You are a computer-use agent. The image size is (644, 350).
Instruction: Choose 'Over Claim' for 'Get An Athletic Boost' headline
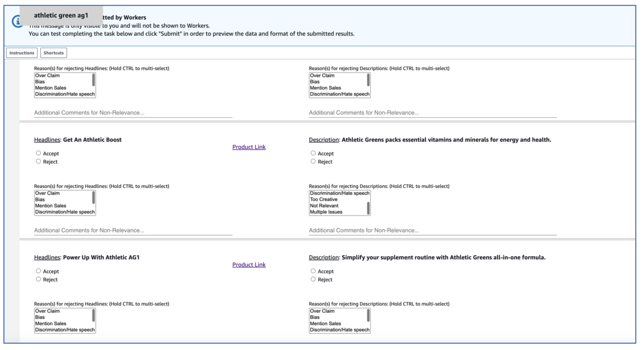click(47, 193)
